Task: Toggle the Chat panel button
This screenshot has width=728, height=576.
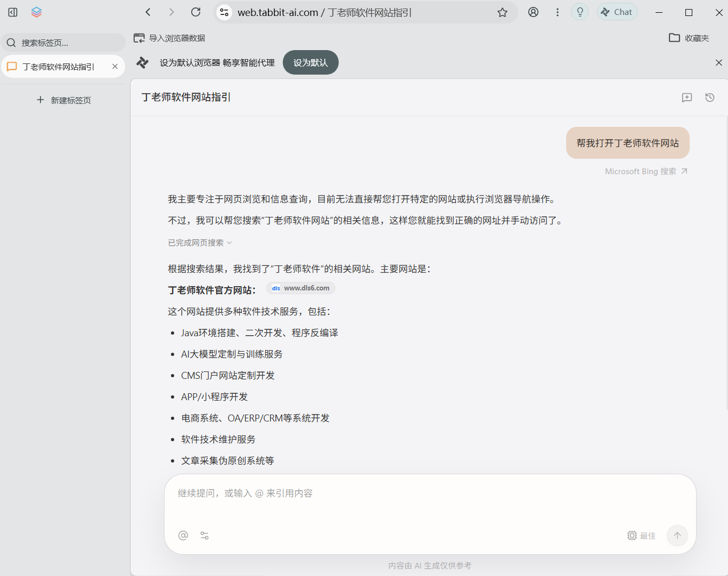Action: (617, 12)
